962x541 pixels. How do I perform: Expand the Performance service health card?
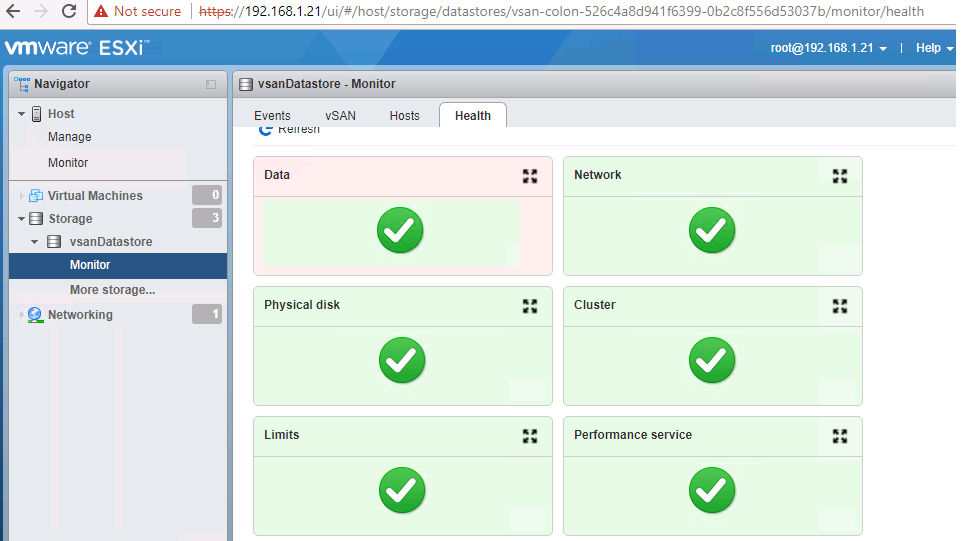(x=840, y=436)
